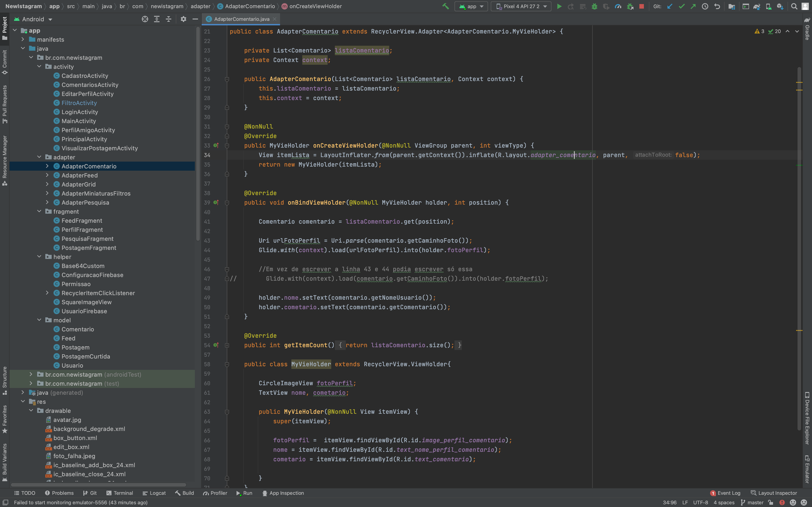Commit changes using the Git check-mark icon
The height and width of the screenshot is (507, 812).
pyautogui.click(x=681, y=6)
